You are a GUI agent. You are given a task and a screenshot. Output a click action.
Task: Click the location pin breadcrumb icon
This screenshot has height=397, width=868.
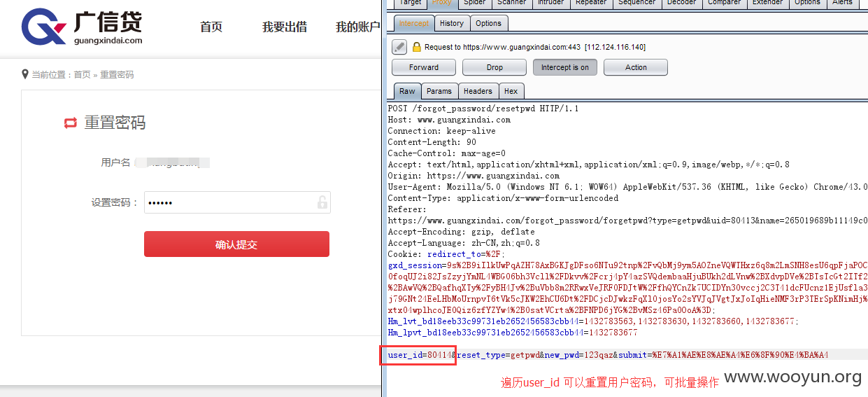(25, 74)
